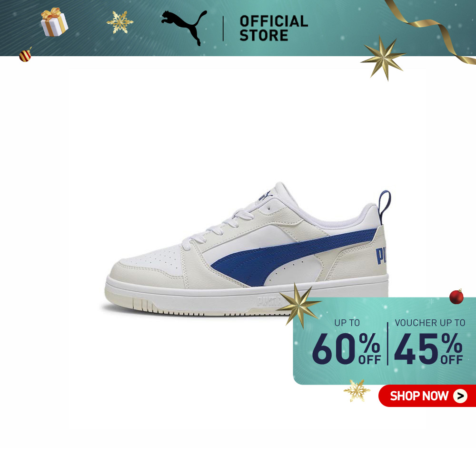Open the Official Store text link

(274, 28)
